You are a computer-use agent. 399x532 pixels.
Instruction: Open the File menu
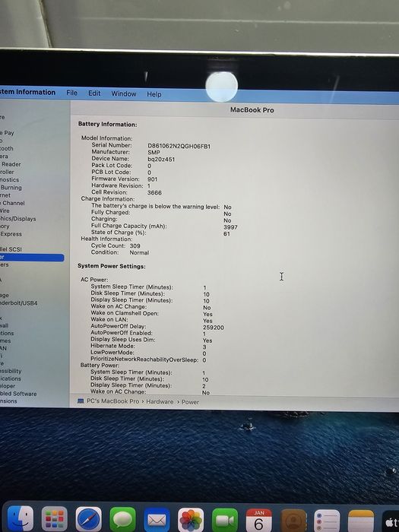pos(71,93)
